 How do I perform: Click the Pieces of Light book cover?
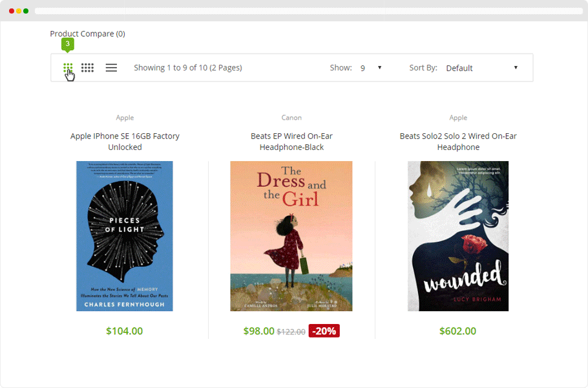[125, 236]
